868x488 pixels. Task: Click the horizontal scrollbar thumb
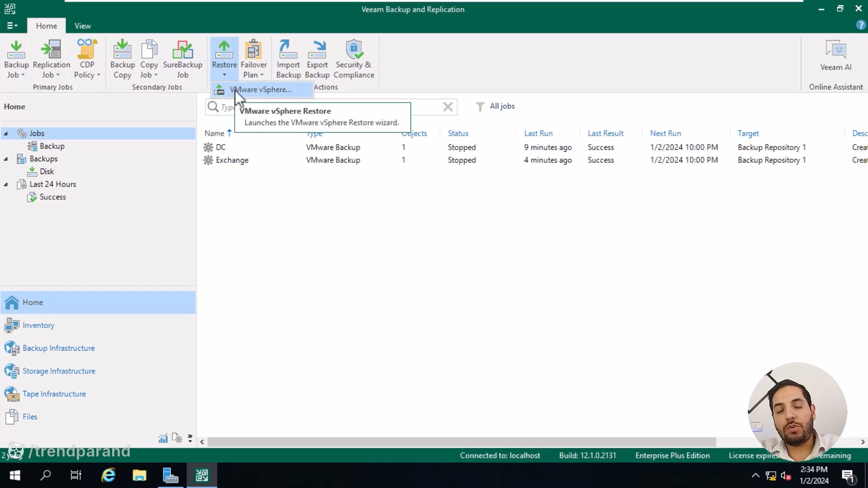(462, 442)
